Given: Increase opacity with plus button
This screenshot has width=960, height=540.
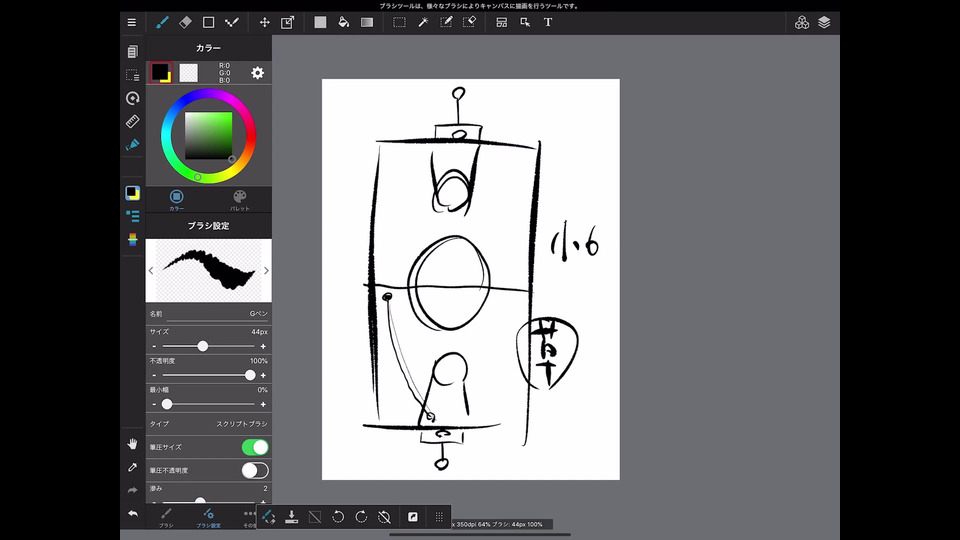Looking at the screenshot, I should [263, 375].
